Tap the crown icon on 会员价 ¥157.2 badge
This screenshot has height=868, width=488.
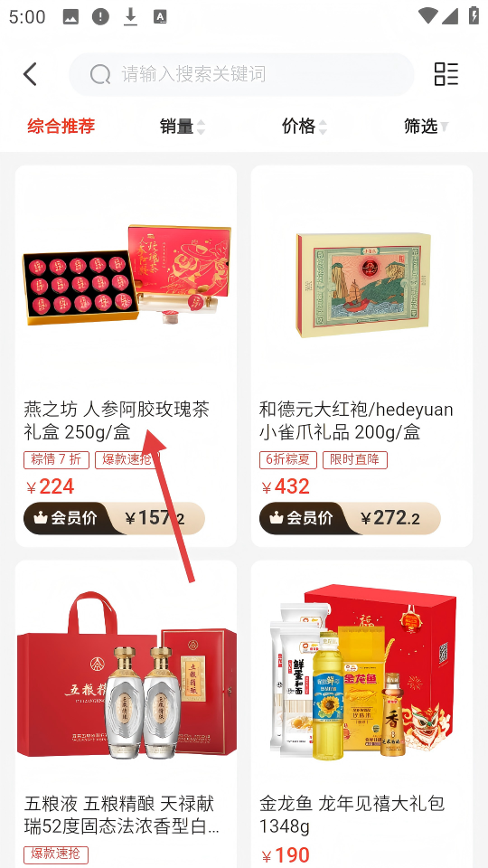(x=41, y=518)
